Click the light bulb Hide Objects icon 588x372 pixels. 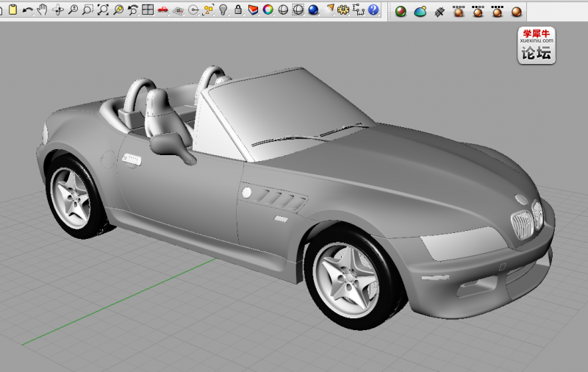223,10
